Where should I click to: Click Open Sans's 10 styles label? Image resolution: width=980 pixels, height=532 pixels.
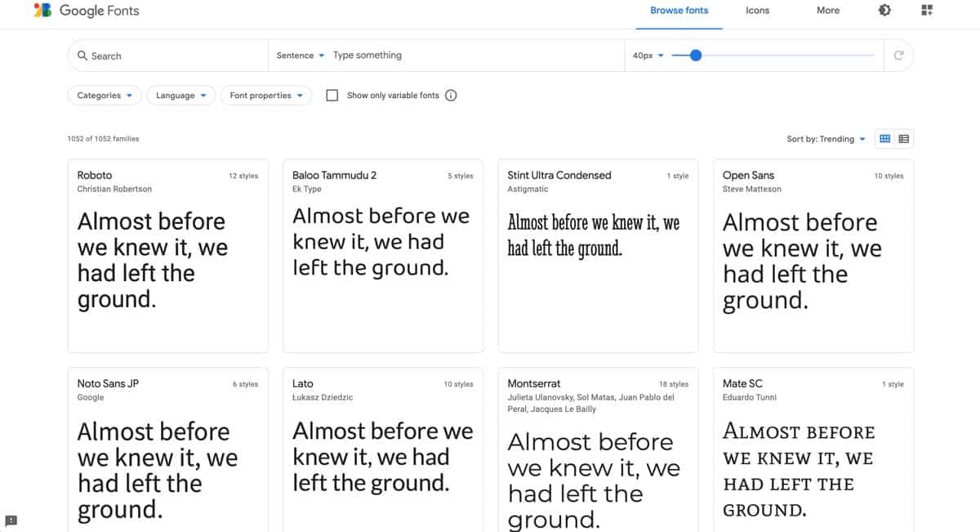[x=889, y=176]
